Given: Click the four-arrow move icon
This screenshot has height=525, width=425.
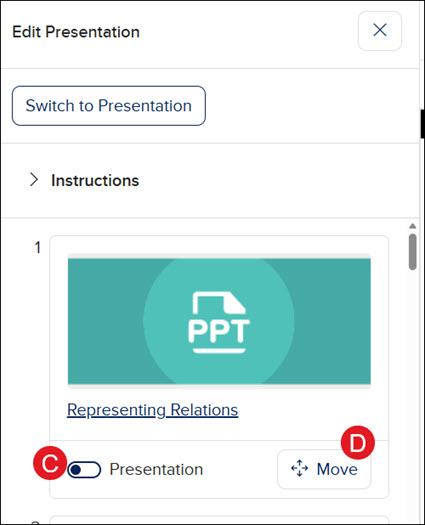Looking at the screenshot, I should (299, 468).
